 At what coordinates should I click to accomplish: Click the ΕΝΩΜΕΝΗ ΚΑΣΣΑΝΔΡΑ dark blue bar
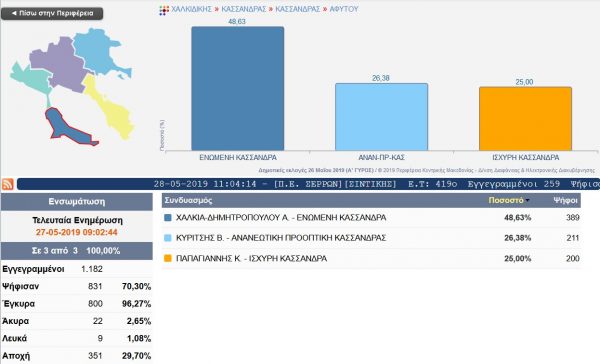238,88
